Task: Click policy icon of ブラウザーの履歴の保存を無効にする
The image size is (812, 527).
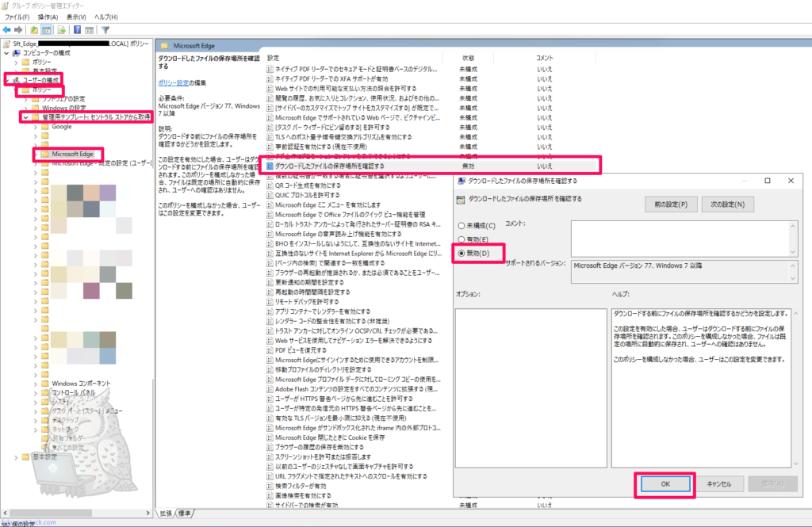Action: point(270,447)
